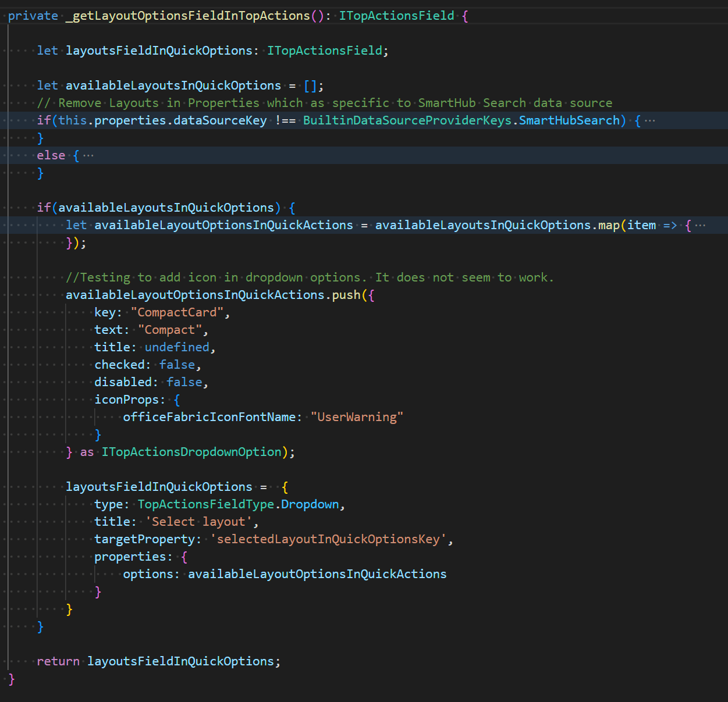Click layoutsFieldInQuickOptions in the return statement
This screenshot has height=702, width=728.
180,661
